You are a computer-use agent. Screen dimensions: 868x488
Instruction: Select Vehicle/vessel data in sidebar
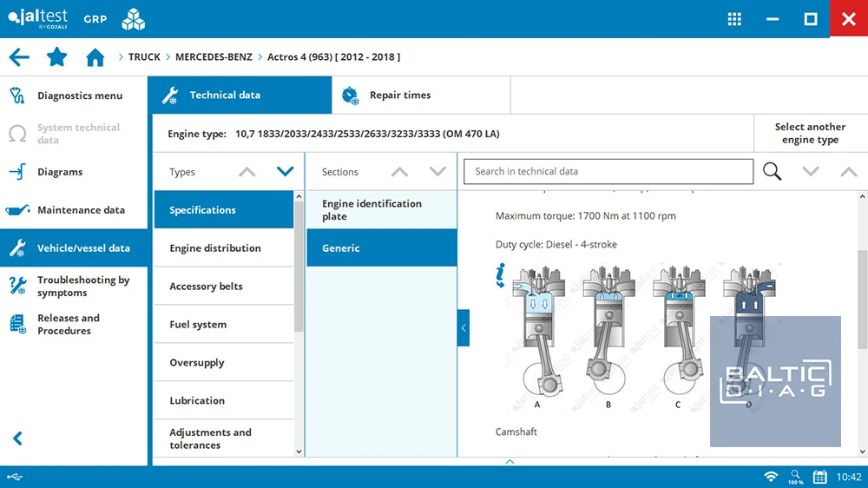[x=74, y=248]
